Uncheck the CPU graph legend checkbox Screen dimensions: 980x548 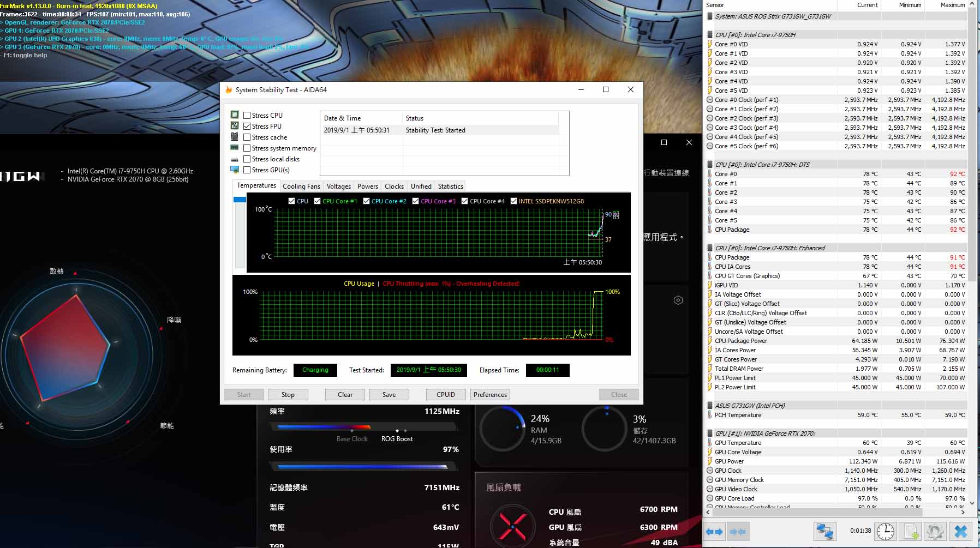pyautogui.click(x=291, y=201)
